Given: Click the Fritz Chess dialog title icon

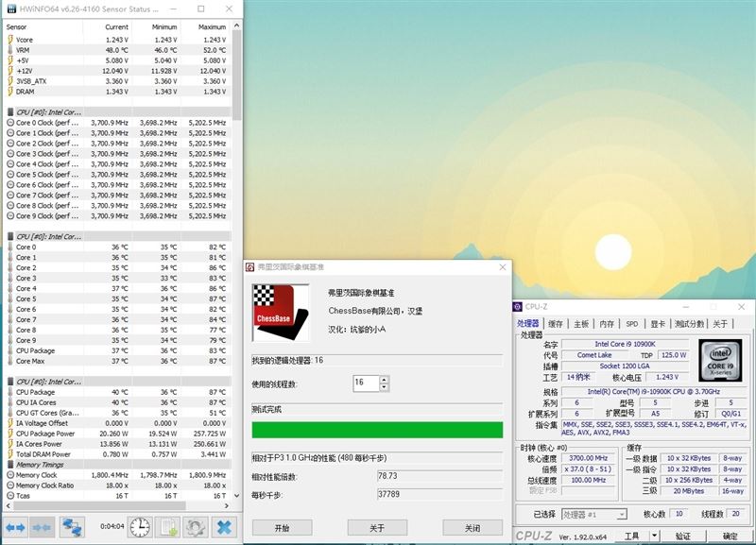Looking at the screenshot, I should point(249,267).
